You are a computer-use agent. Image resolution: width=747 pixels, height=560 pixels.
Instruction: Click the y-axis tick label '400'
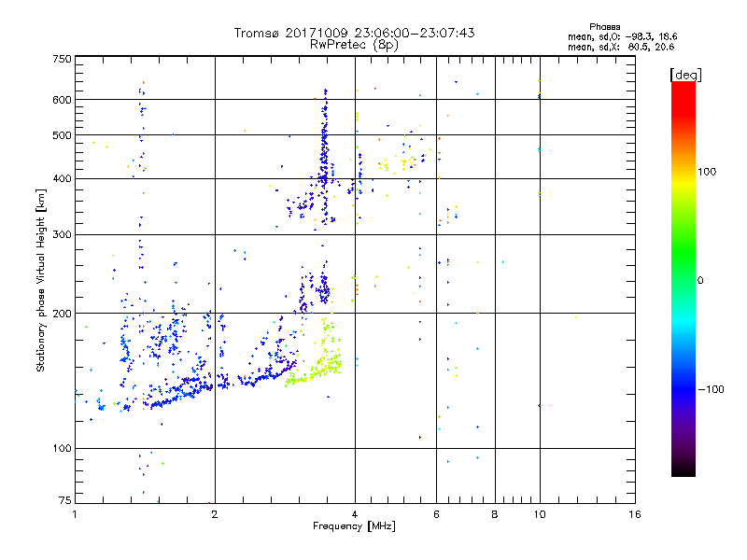62,178
